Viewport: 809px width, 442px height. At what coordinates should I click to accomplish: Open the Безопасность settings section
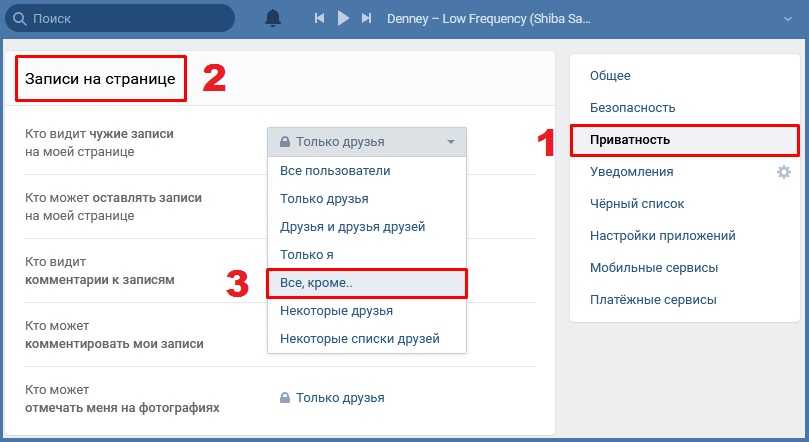(685, 108)
